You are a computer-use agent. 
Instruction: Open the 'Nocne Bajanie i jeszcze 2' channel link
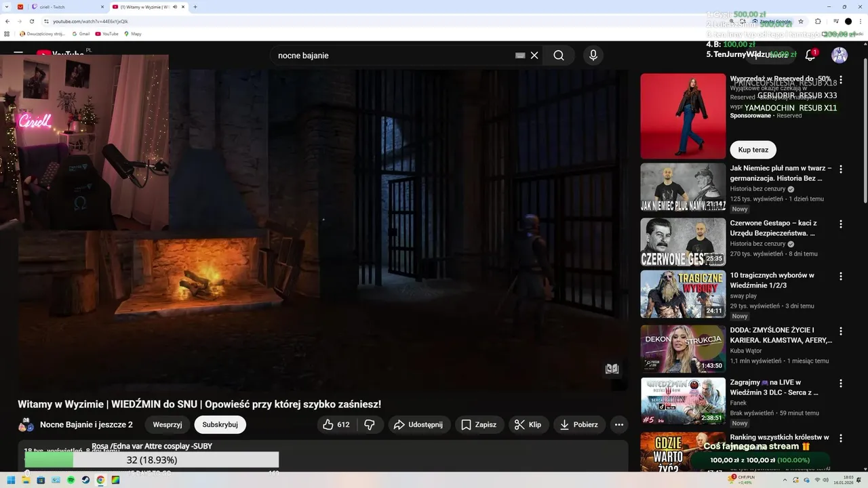coord(86,424)
